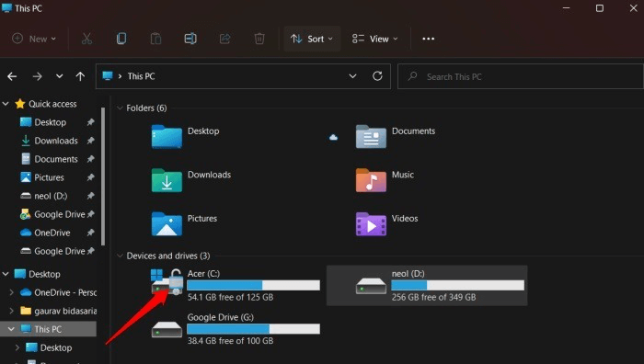Click the Acer (C:) storage usage bar
The height and width of the screenshot is (364, 644).
[x=253, y=285]
